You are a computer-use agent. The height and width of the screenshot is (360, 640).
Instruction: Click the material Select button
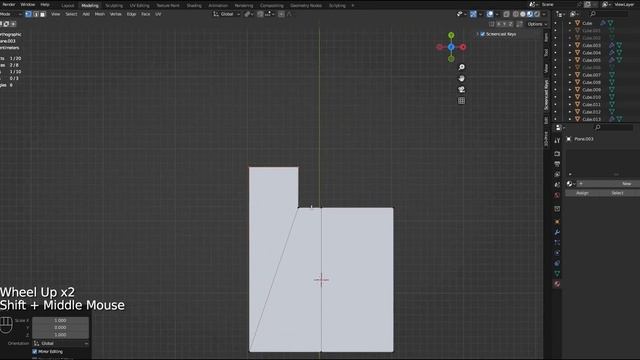618,193
